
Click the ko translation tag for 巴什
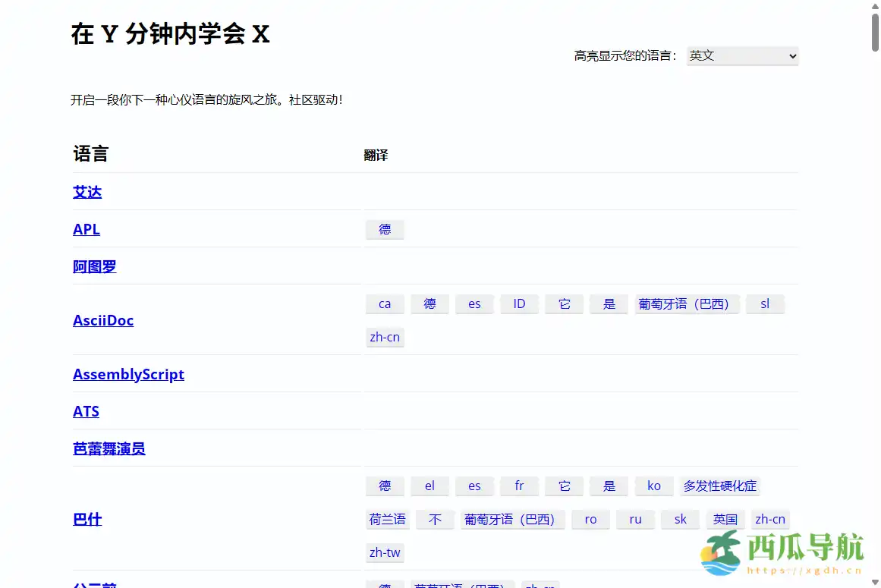coord(654,486)
